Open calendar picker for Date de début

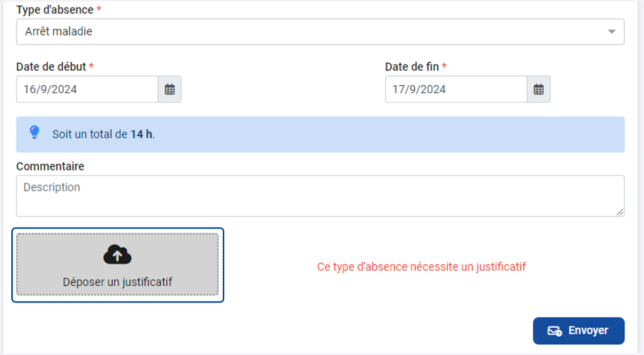[x=170, y=89]
